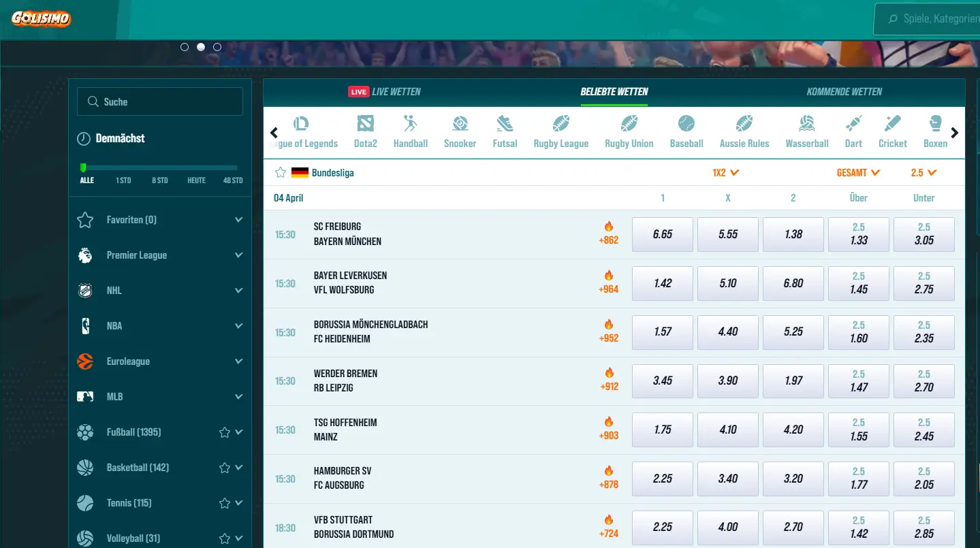Click the Suche search field
The width and height of the screenshot is (980, 548).
(159, 101)
